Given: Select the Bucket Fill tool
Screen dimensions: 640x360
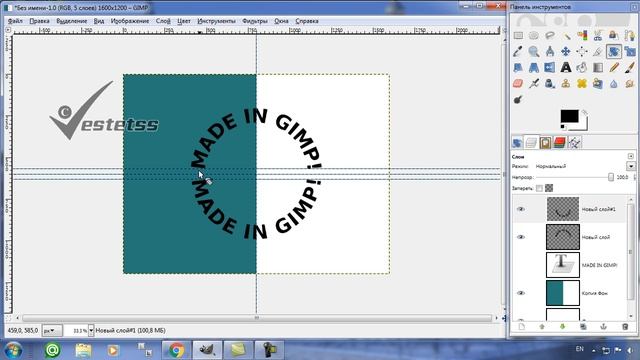Looking at the screenshot, I should tap(582, 67).
